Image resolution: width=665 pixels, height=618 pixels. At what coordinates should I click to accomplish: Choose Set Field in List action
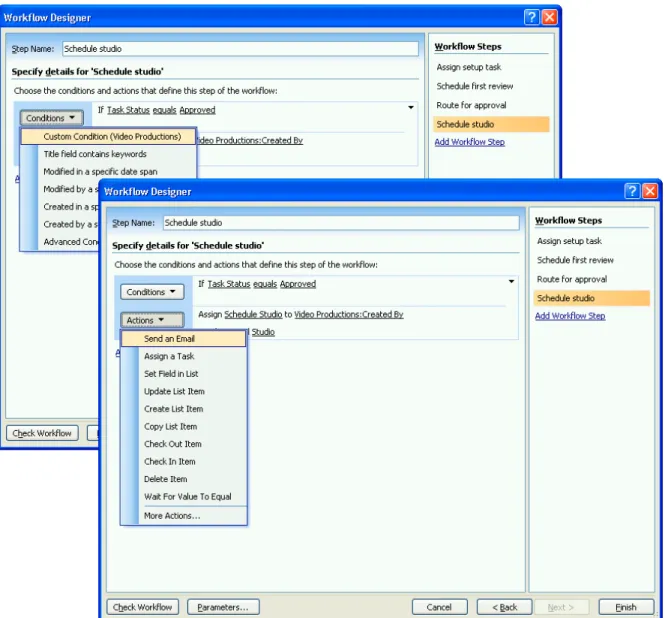pyautogui.click(x=183, y=374)
